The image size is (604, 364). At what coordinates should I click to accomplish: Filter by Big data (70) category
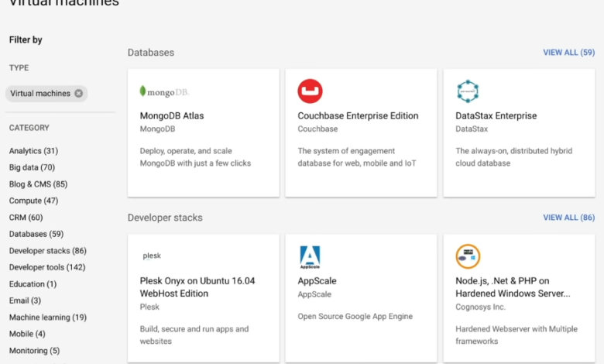(x=32, y=167)
